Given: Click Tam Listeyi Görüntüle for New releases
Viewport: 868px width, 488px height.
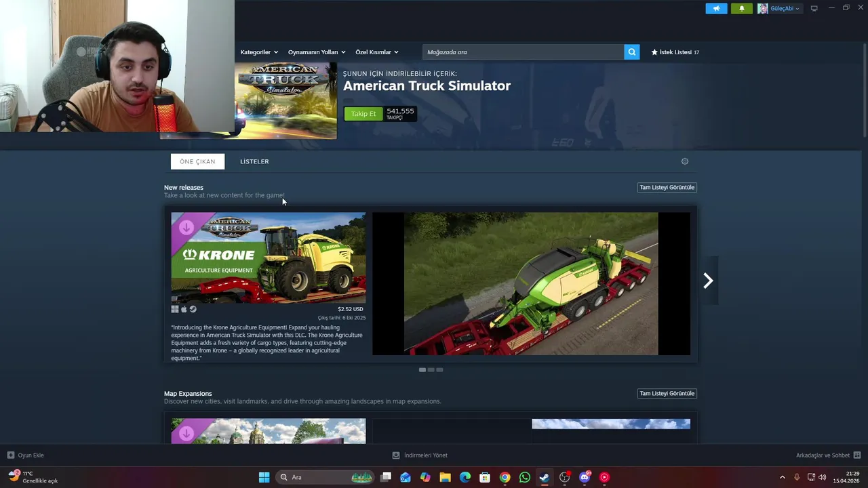Looking at the screenshot, I should tap(667, 188).
